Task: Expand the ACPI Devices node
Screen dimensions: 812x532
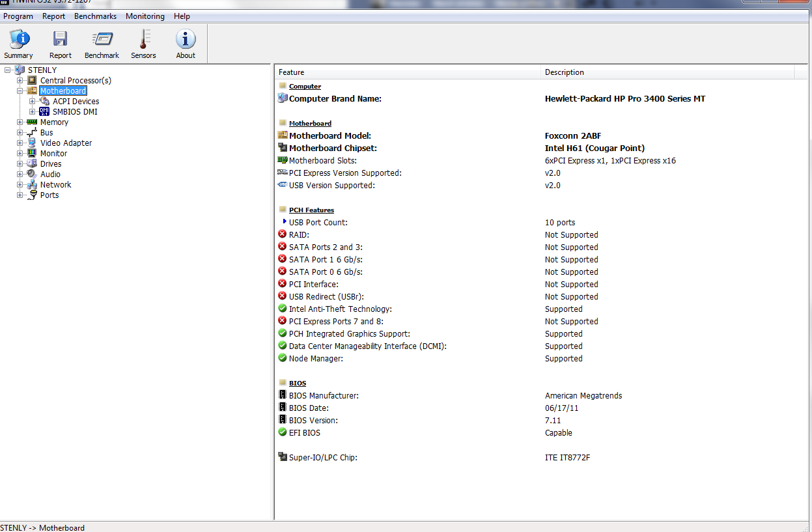Action: click(x=33, y=101)
